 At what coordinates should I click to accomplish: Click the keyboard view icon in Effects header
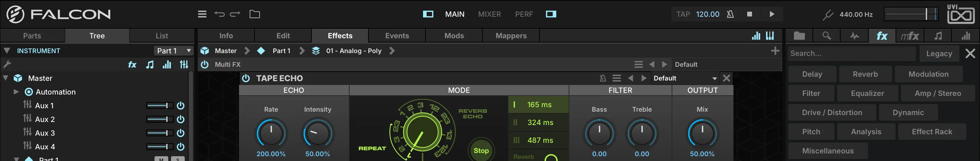tap(770, 35)
